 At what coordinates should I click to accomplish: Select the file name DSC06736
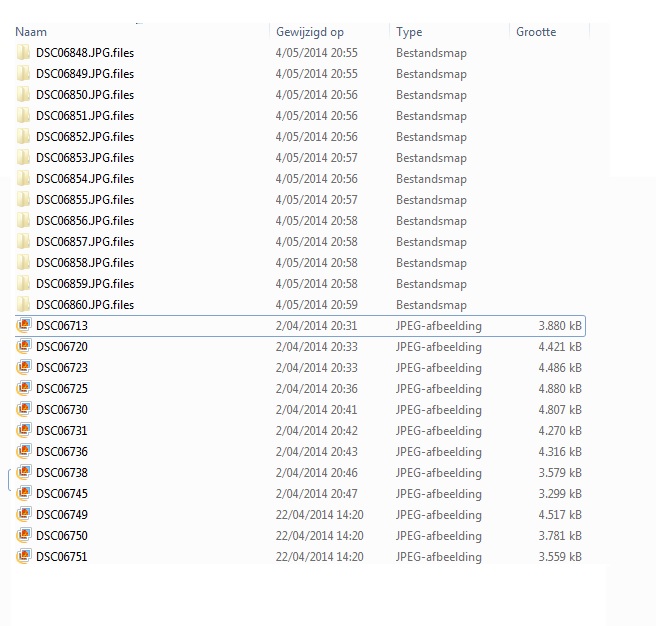click(62, 452)
